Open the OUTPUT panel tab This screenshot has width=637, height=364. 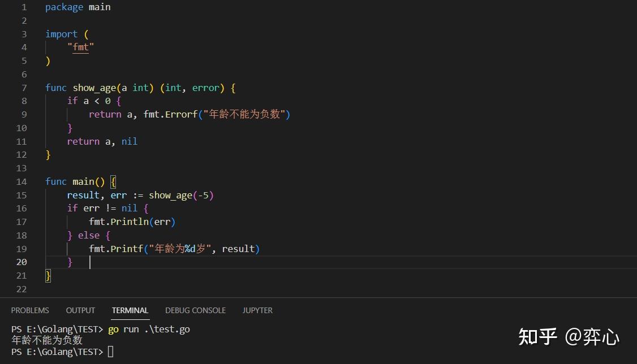(x=80, y=310)
